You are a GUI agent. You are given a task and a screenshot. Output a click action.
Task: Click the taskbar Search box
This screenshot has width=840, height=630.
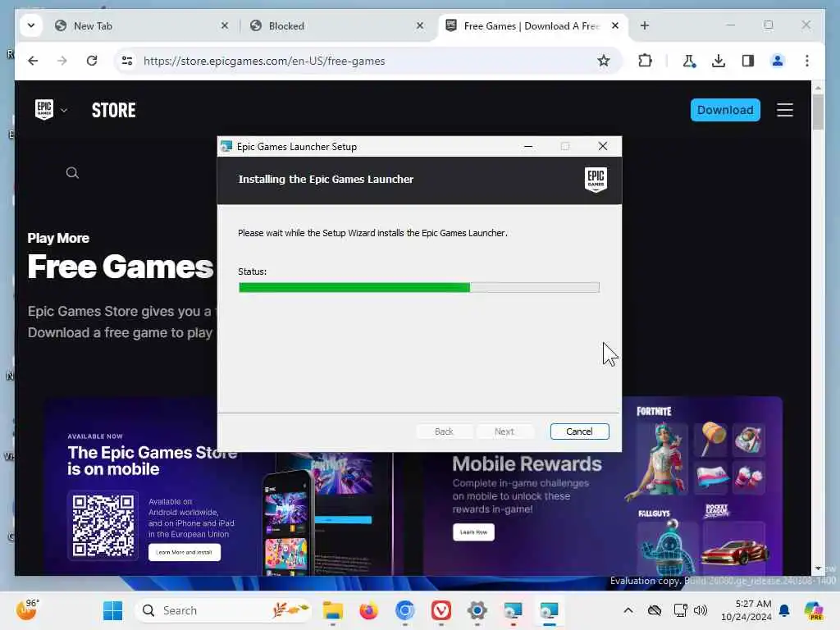click(x=222, y=610)
